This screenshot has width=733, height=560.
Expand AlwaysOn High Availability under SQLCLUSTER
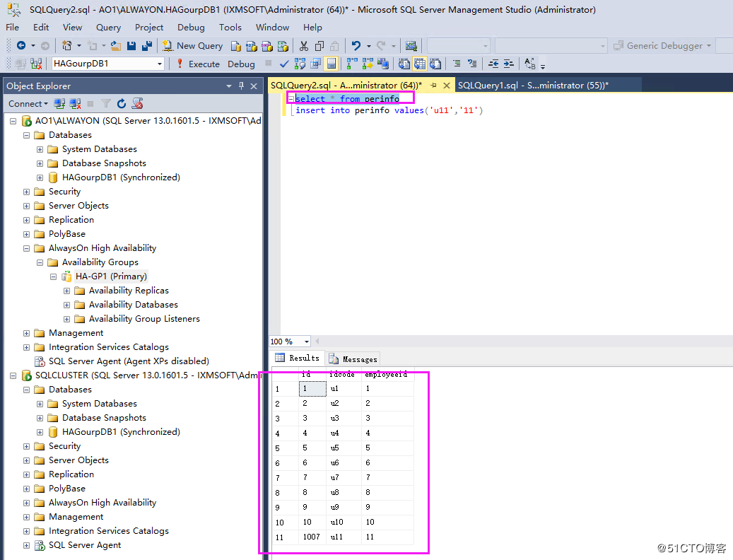27,503
